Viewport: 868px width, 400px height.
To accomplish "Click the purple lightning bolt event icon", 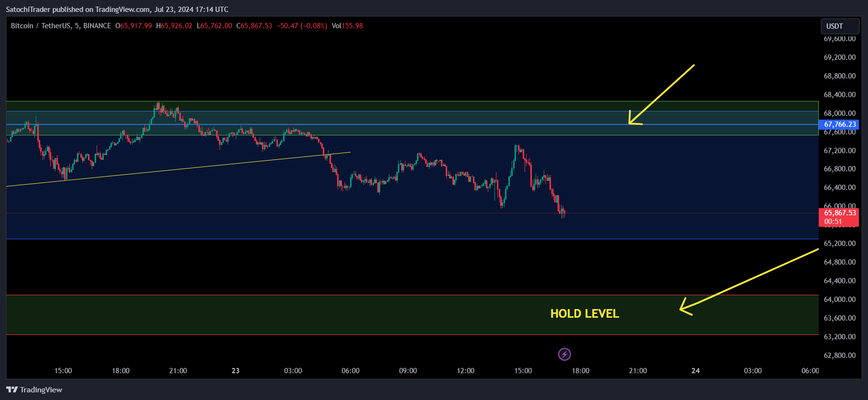I will pos(564,355).
